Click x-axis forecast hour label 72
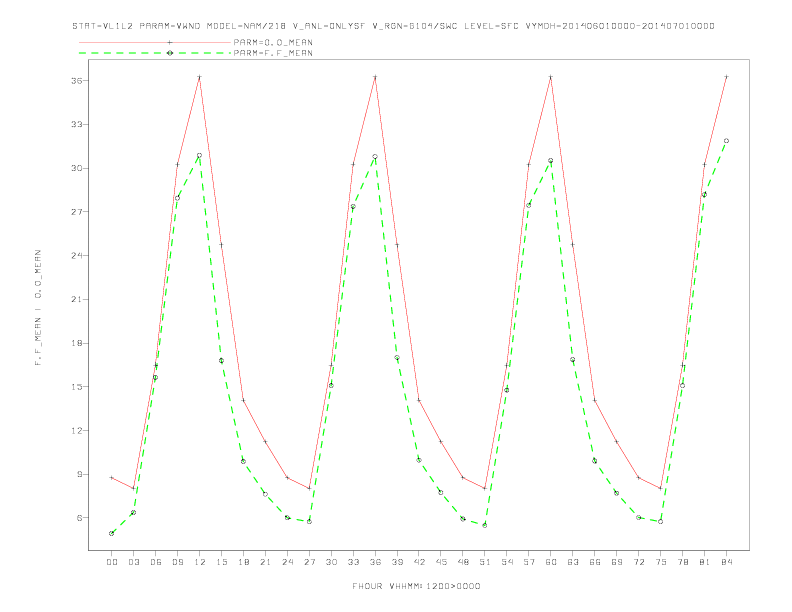The height and width of the screenshot is (612, 792). 639,562
